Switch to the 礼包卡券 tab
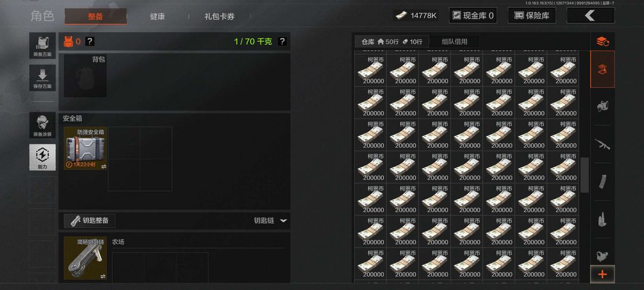Screen dimensions: 644x290 coord(219,17)
